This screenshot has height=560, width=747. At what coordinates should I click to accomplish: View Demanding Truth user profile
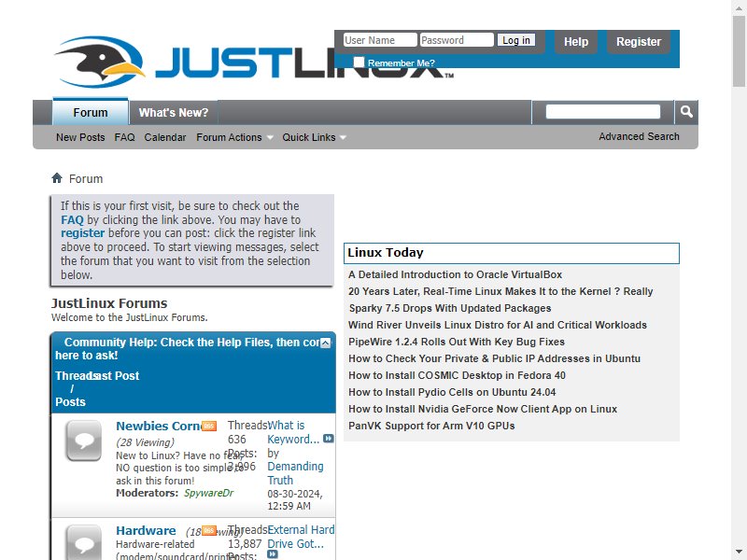[295, 473]
